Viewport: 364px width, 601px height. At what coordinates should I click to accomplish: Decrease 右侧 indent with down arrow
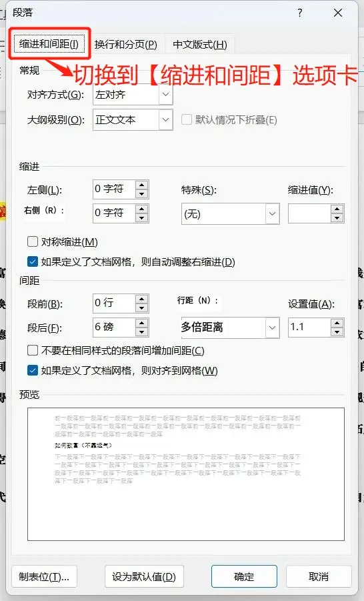[142, 218]
